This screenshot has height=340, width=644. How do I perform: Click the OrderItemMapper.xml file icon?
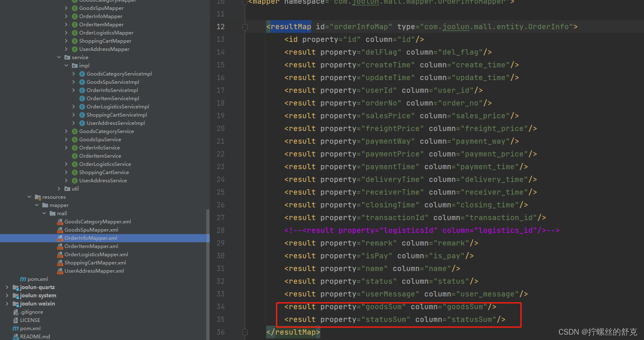[60, 246]
